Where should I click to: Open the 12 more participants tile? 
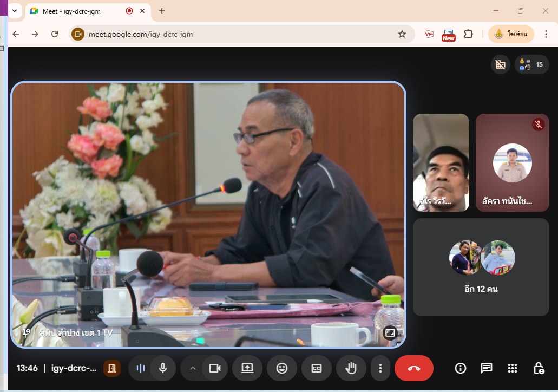point(481,267)
